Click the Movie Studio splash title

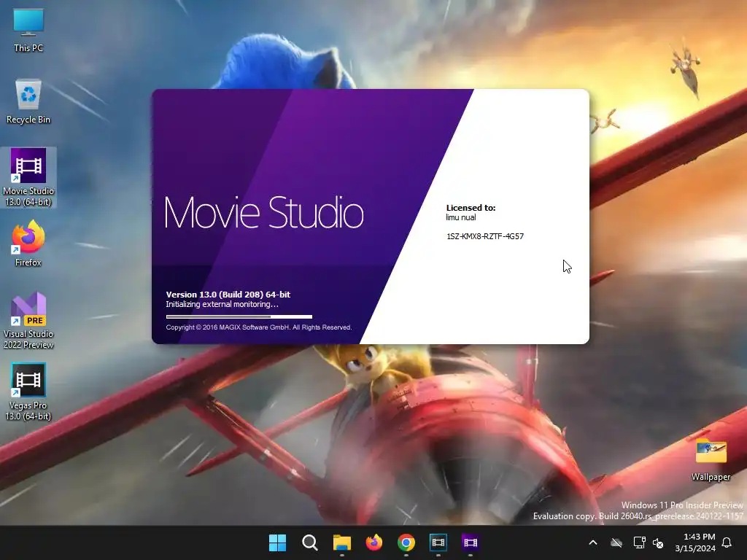point(264,212)
